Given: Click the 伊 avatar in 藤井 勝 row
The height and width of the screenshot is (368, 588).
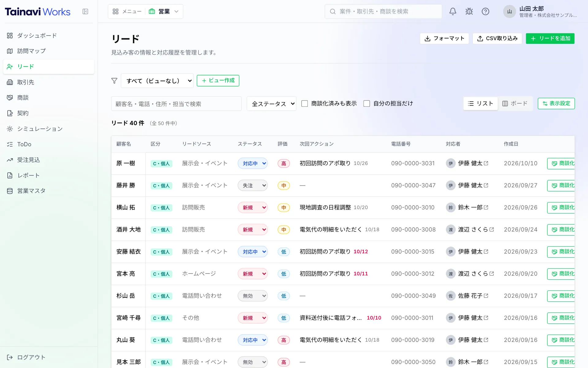Looking at the screenshot, I should pyautogui.click(x=450, y=186).
